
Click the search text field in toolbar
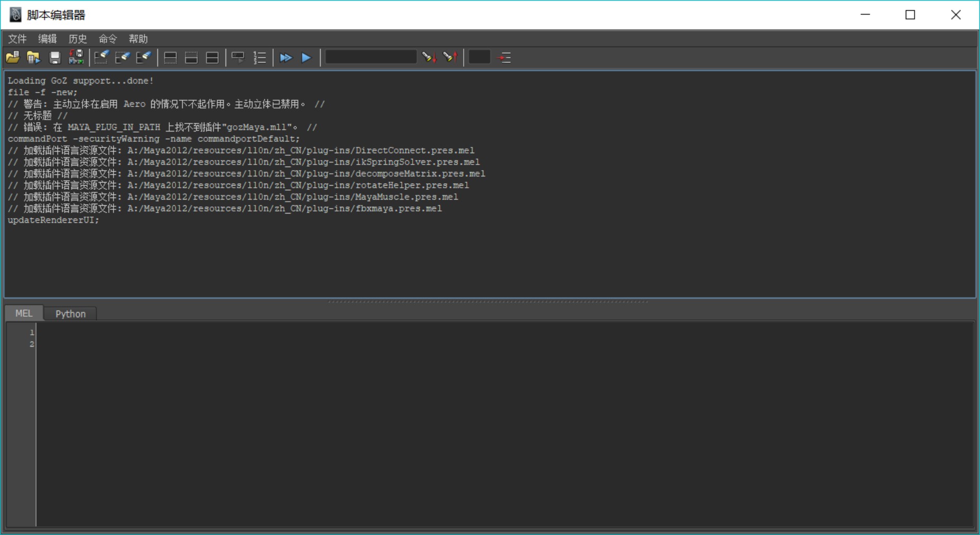click(x=371, y=57)
